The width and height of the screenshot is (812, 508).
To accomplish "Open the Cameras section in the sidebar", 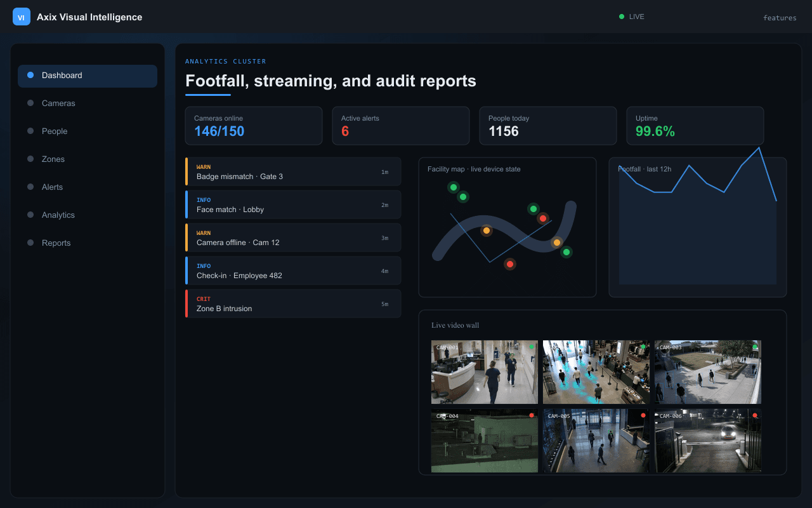I will tap(88, 104).
